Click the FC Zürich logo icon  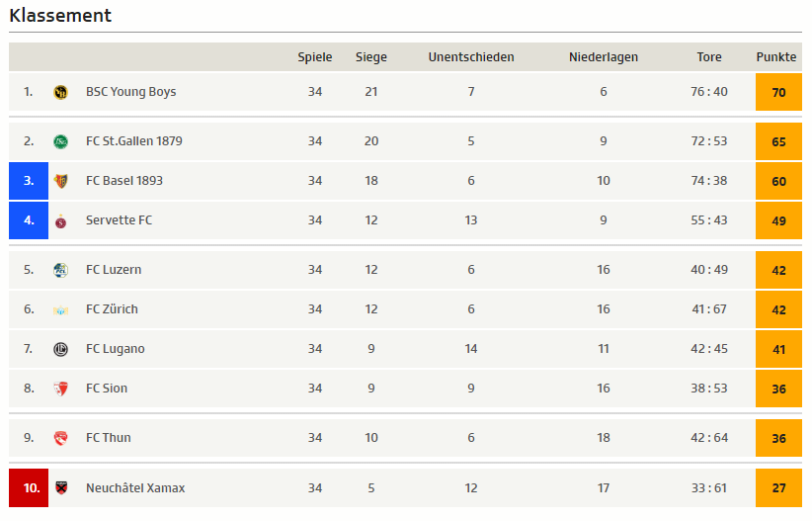pyautogui.click(x=60, y=310)
